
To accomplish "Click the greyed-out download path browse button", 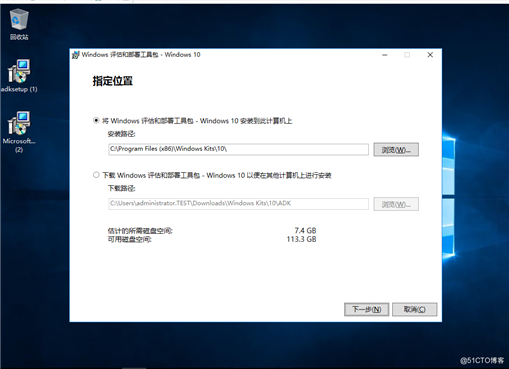I will pyautogui.click(x=396, y=204).
